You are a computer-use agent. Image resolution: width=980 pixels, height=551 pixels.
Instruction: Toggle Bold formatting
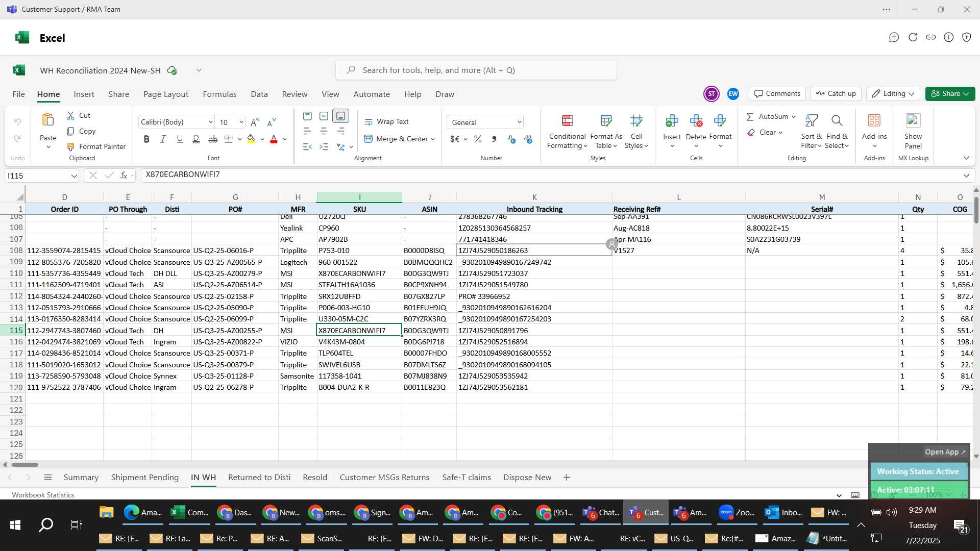coord(146,139)
